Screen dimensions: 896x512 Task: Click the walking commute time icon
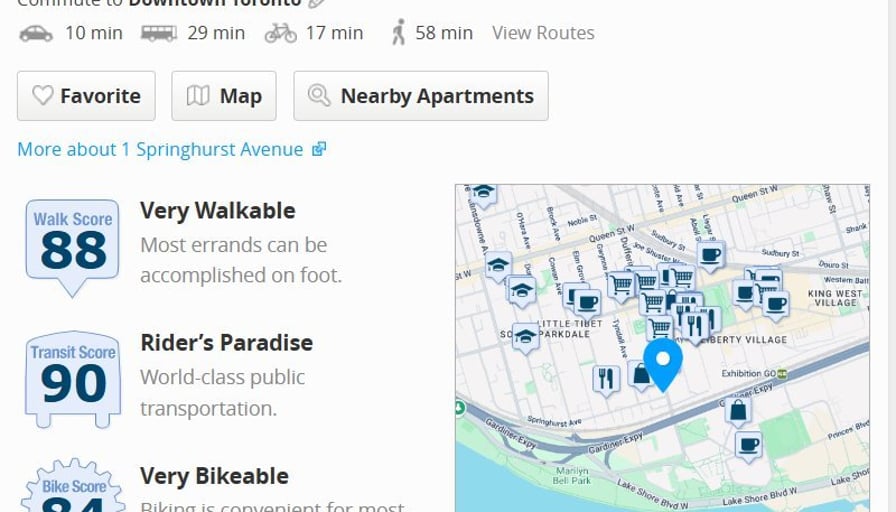coord(399,33)
